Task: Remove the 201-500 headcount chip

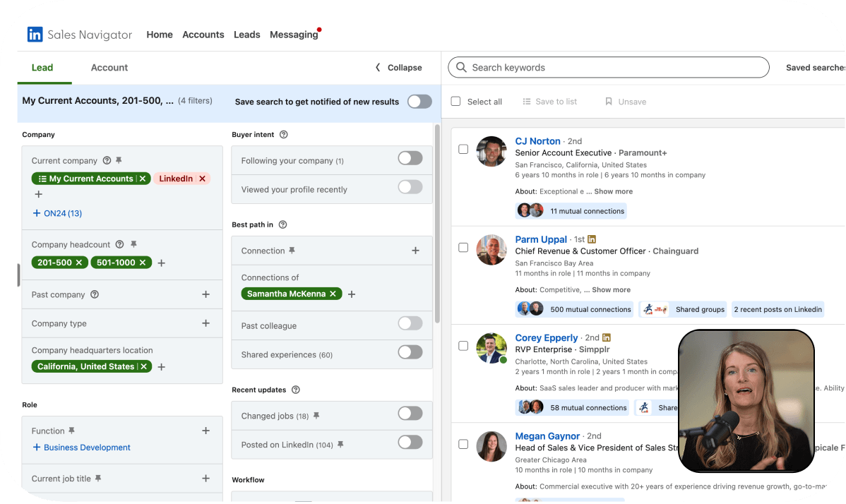Action: point(79,263)
